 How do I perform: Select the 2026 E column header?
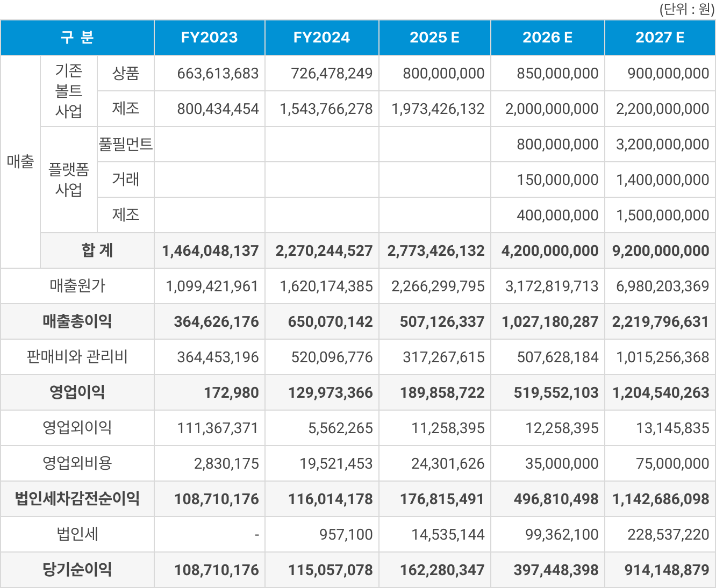[x=547, y=38]
